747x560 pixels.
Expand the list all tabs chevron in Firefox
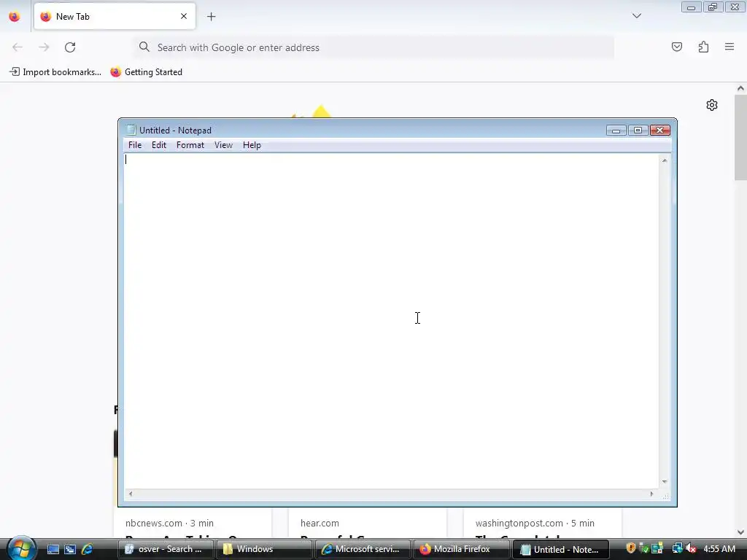pyautogui.click(x=636, y=16)
